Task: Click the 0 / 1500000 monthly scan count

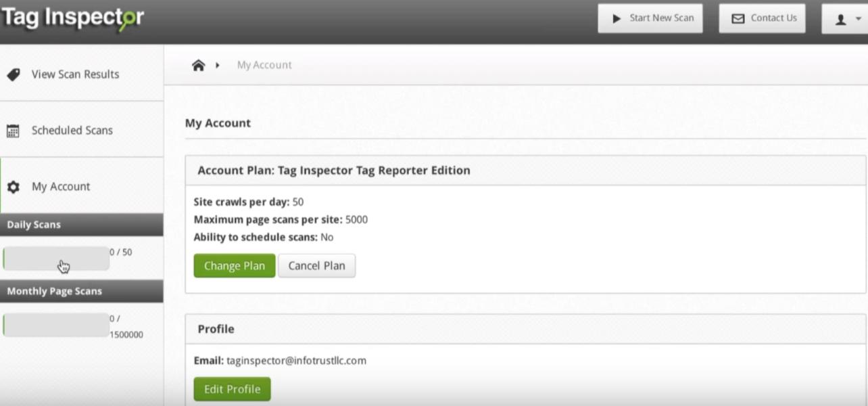Action: pos(126,326)
